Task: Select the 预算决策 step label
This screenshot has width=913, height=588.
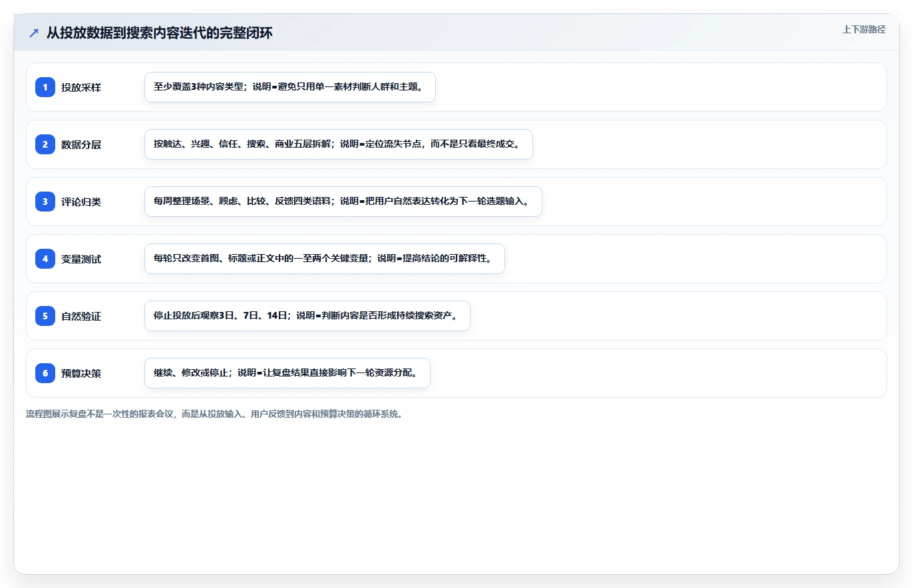Action: pyautogui.click(x=81, y=373)
